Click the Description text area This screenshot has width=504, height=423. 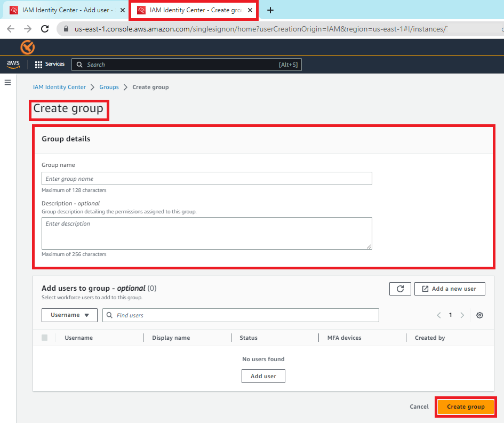(x=207, y=233)
